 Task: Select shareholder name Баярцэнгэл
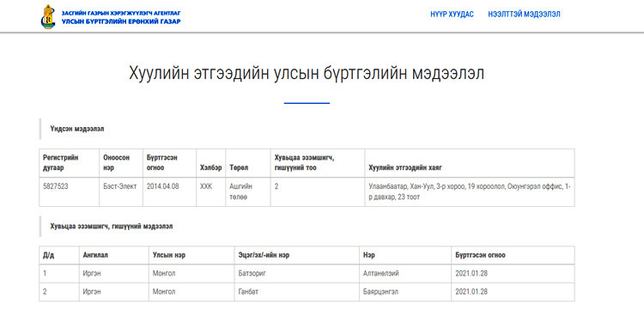(380, 292)
